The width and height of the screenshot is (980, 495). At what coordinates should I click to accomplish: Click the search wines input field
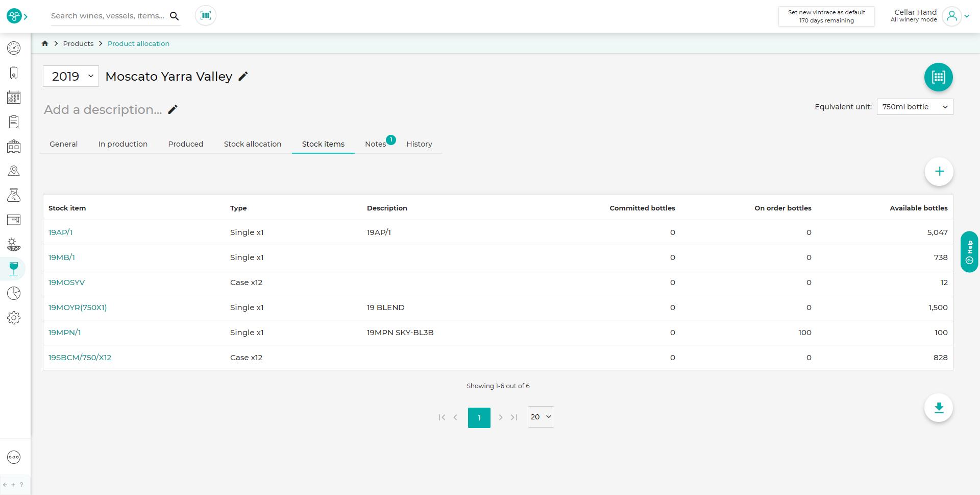[108, 16]
